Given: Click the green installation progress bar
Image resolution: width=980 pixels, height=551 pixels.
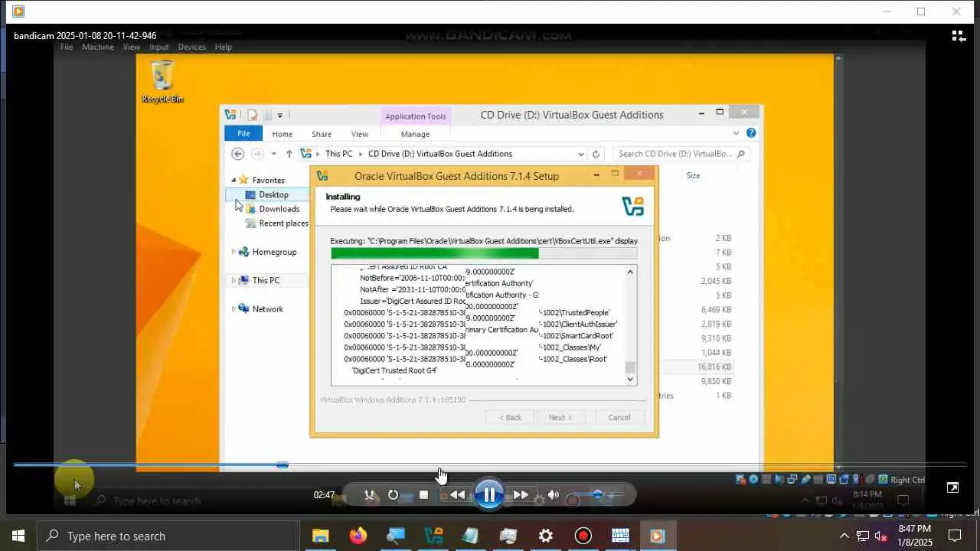Looking at the screenshot, I should (483, 253).
